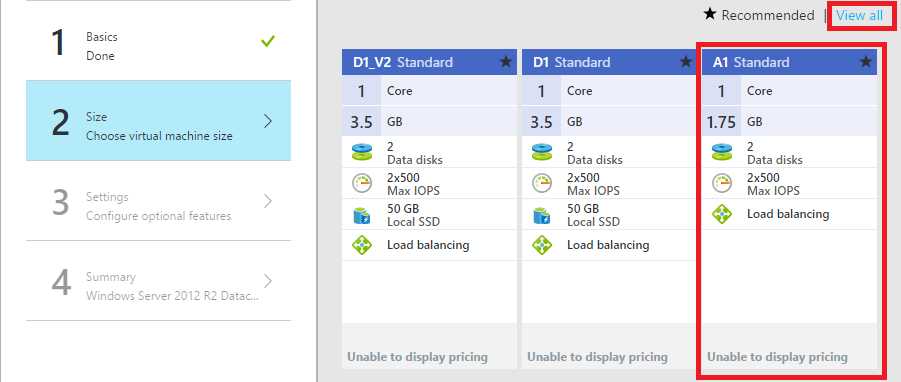Click '50 GB Local SSD' in D1 Standard card
The height and width of the screenshot is (382, 901).
click(593, 215)
